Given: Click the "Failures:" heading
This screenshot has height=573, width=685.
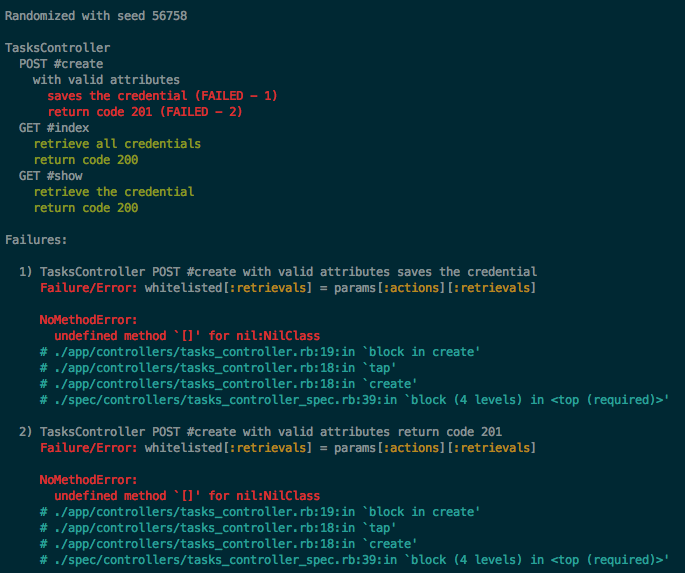Looking at the screenshot, I should pyautogui.click(x=37, y=240).
